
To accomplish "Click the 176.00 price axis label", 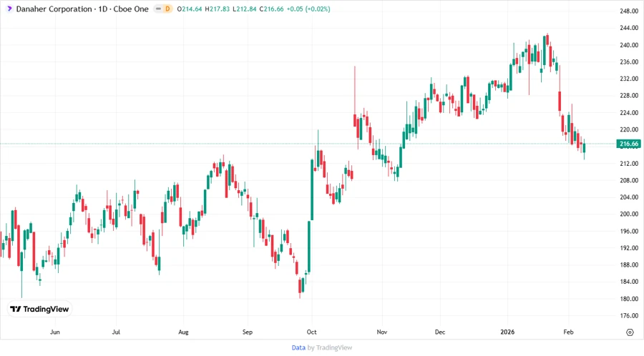I will [x=629, y=316].
